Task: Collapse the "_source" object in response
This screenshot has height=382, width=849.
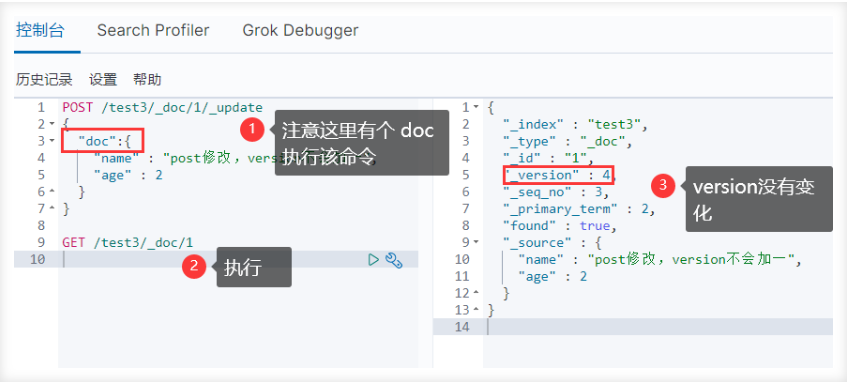Action: click(476, 242)
